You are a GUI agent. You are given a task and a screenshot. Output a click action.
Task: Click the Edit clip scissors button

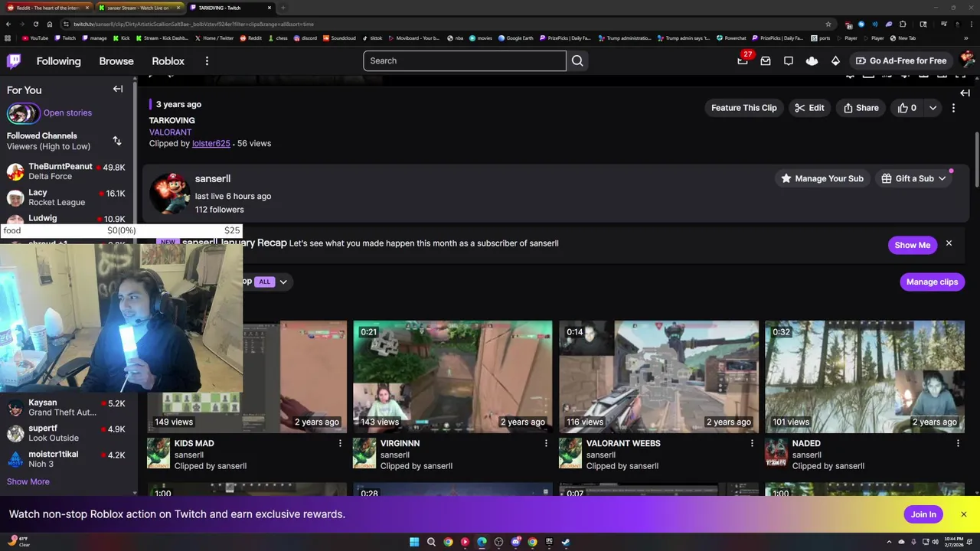tap(809, 108)
